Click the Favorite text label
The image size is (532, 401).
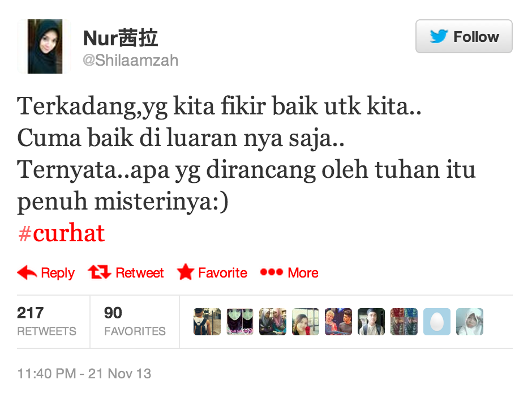click(x=222, y=272)
